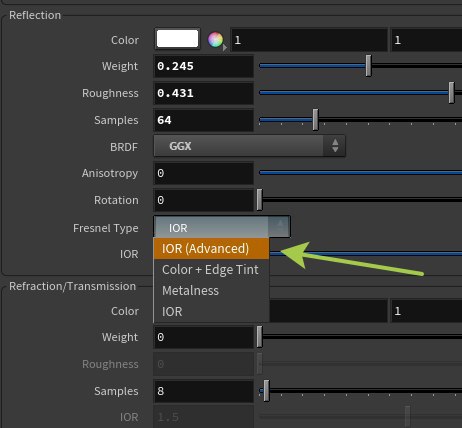Open the BRDF dropdown showing GGX
This screenshot has width=462, height=428.
point(249,146)
